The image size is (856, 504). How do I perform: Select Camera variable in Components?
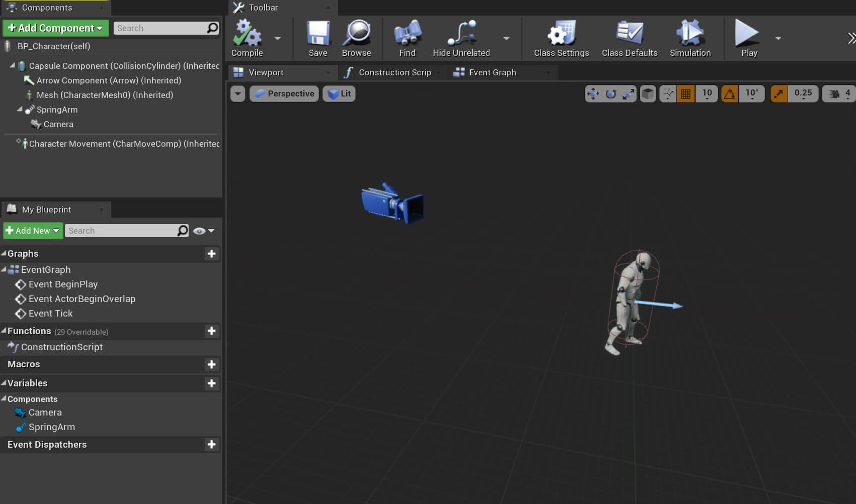pyautogui.click(x=45, y=413)
